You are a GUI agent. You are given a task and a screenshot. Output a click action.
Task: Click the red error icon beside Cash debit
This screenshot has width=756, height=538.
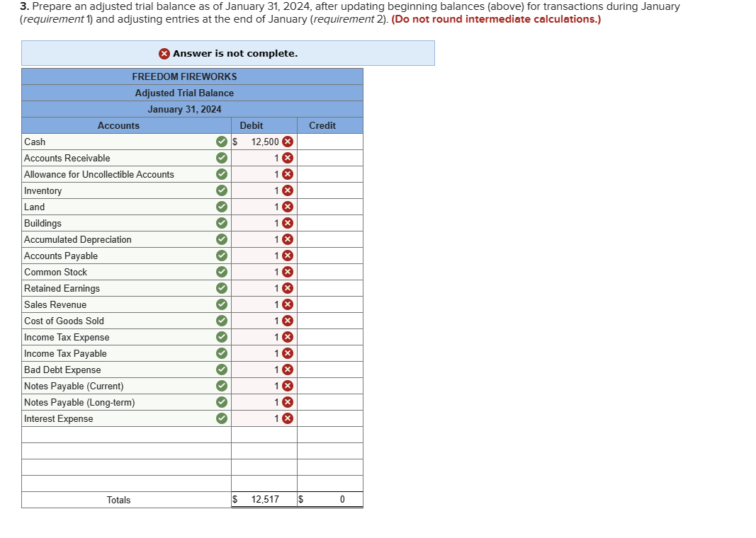pyautogui.click(x=288, y=142)
